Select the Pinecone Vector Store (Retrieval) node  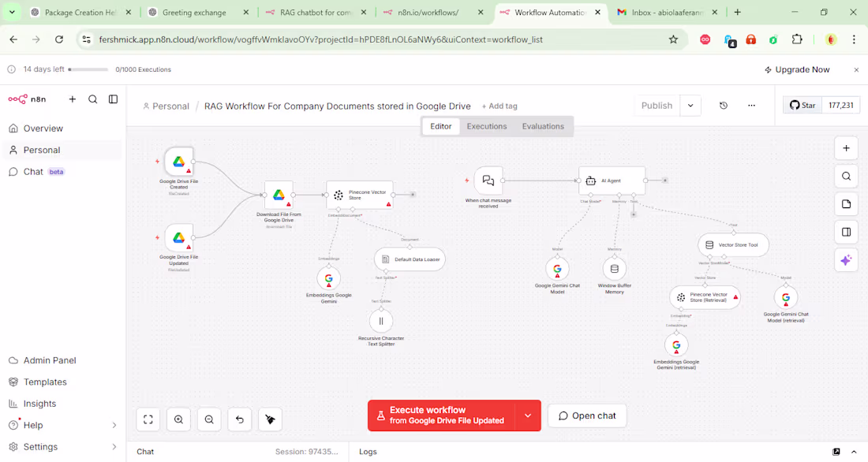coord(705,297)
